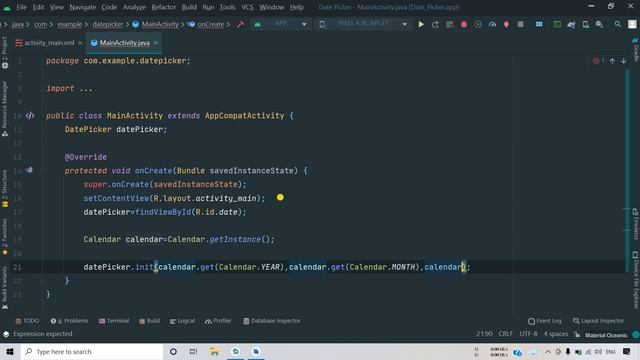Open the Layout Inspector
Image resolution: width=640 pixels, height=360 pixels.
tap(598, 321)
